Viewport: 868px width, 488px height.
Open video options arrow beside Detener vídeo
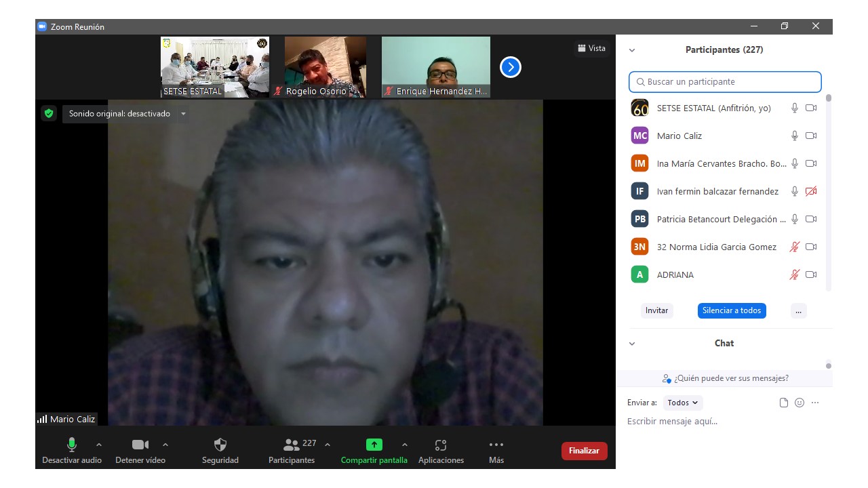(165, 445)
